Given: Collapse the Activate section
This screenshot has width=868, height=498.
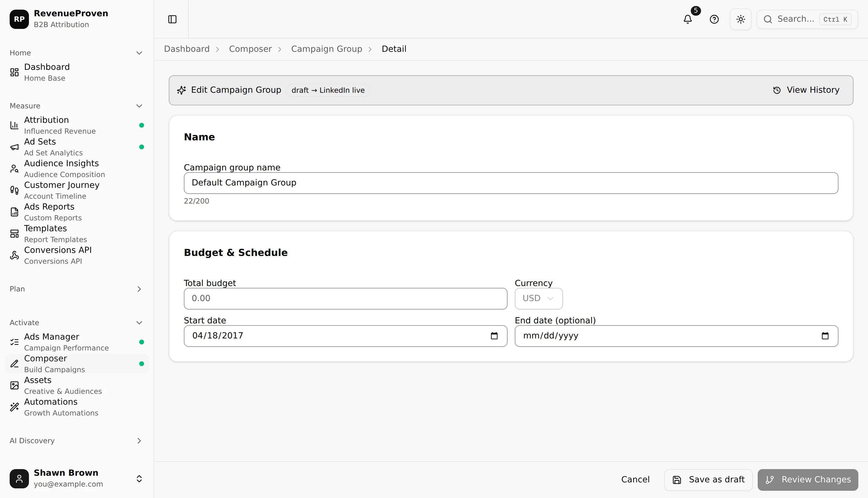Looking at the screenshot, I should coord(139,323).
